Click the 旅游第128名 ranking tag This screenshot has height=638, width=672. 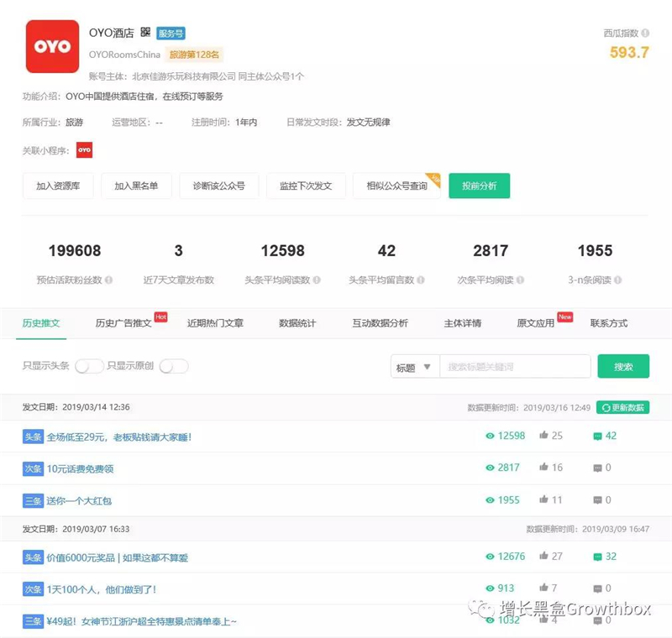(194, 55)
